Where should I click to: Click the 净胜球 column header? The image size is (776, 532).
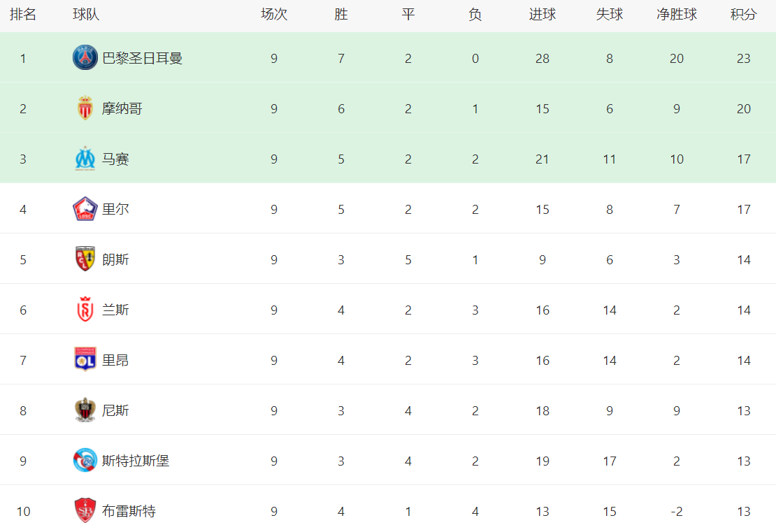676,15
